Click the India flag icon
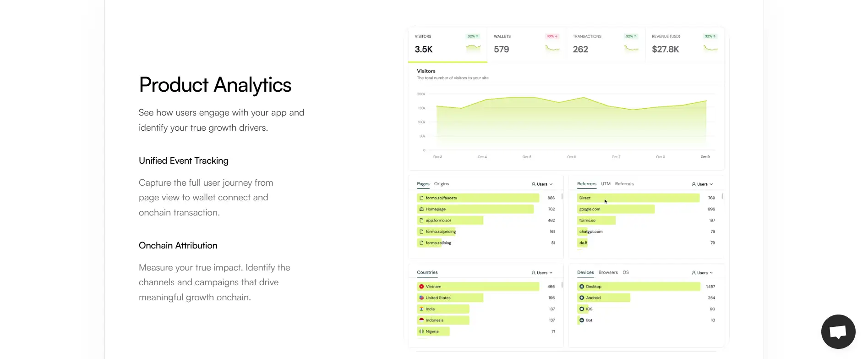 click(x=421, y=309)
